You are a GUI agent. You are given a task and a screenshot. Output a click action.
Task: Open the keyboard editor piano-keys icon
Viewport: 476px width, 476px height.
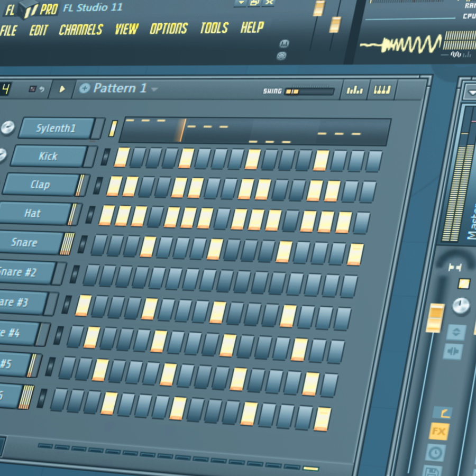(382, 90)
